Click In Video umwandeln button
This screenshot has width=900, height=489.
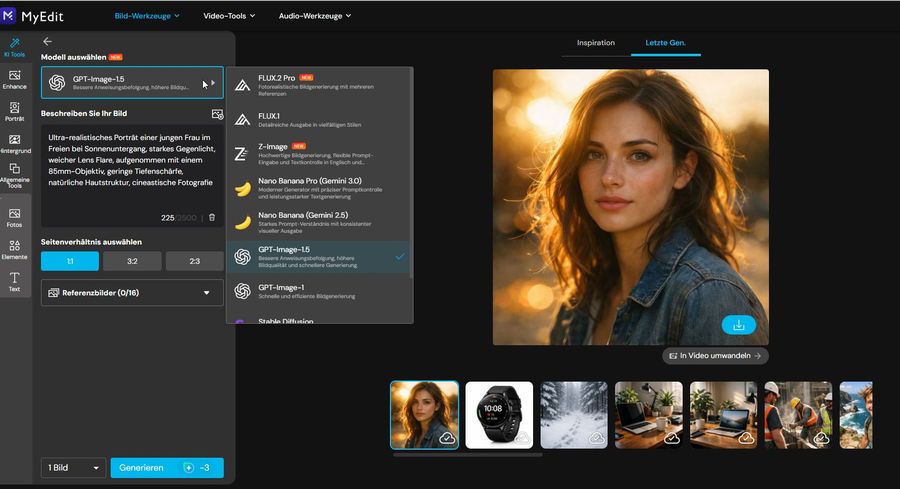715,356
